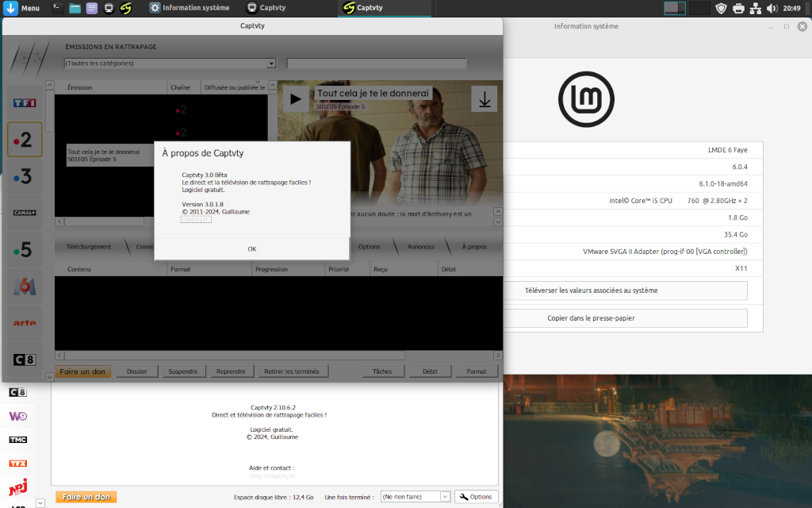Select the W9 channel logo
The height and width of the screenshot is (508, 812).
(x=18, y=416)
